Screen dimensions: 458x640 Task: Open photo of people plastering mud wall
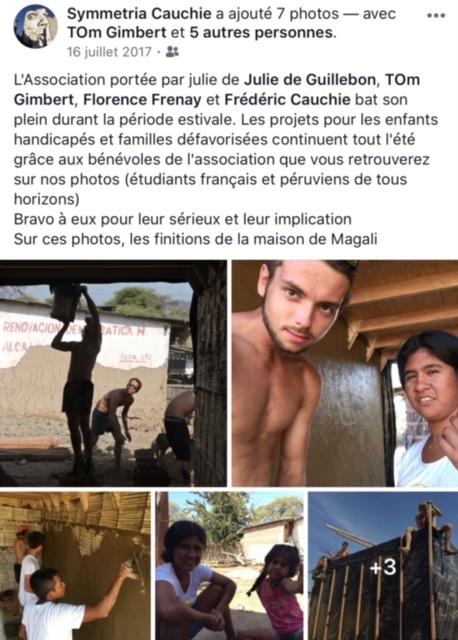75,566
